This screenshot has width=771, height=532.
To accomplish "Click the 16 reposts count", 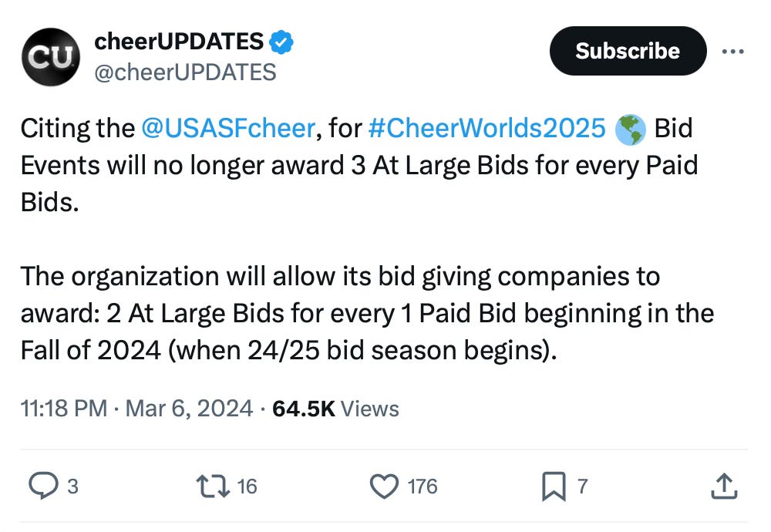I will pyautogui.click(x=247, y=487).
